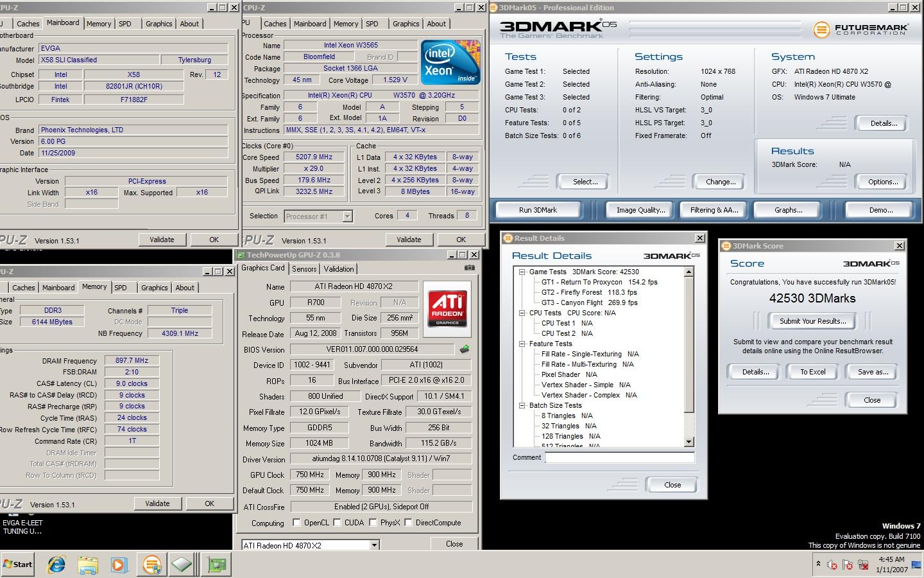Launch Windows Media Player from the taskbar
The height and width of the screenshot is (578, 924).
(119, 565)
